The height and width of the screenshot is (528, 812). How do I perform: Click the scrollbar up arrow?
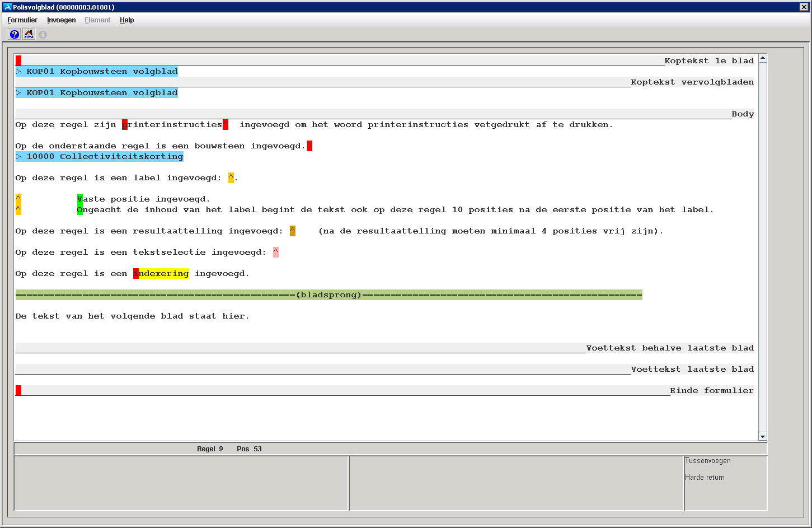[762, 58]
